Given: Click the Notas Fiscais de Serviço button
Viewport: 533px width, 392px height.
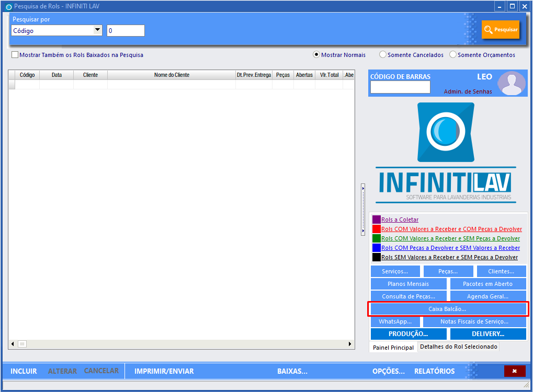Looking at the screenshot, I should [474, 321].
